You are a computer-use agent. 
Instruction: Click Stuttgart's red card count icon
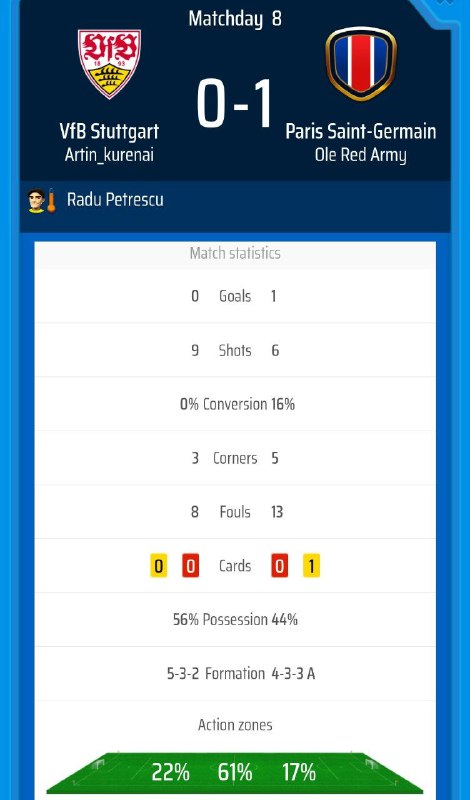point(190,566)
